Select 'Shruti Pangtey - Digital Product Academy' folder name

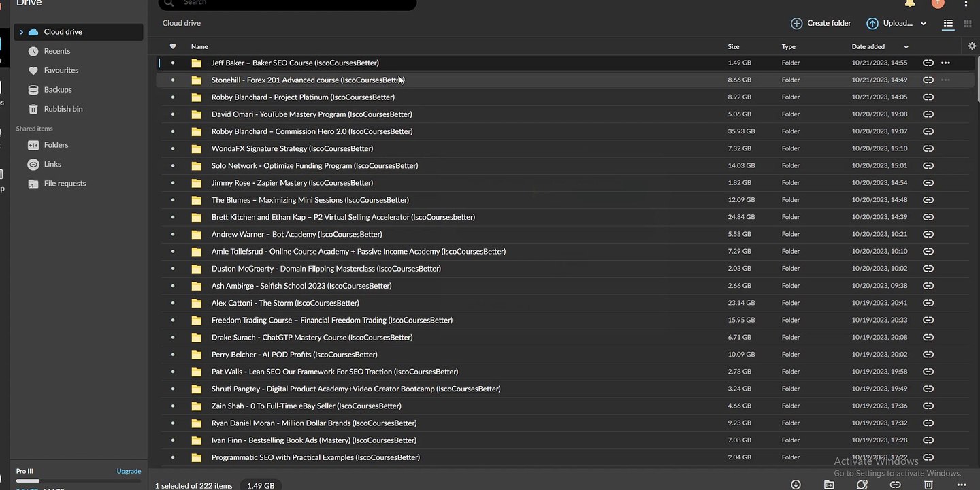click(356, 389)
